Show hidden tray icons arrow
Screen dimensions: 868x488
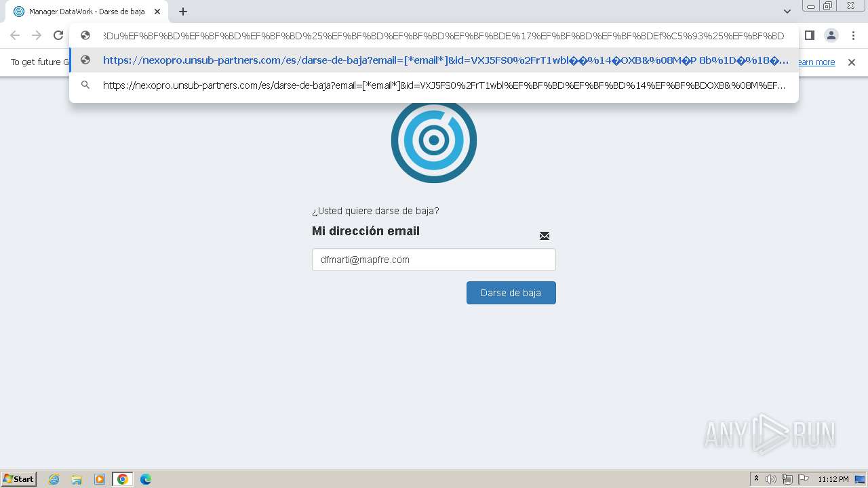(x=756, y=479)
